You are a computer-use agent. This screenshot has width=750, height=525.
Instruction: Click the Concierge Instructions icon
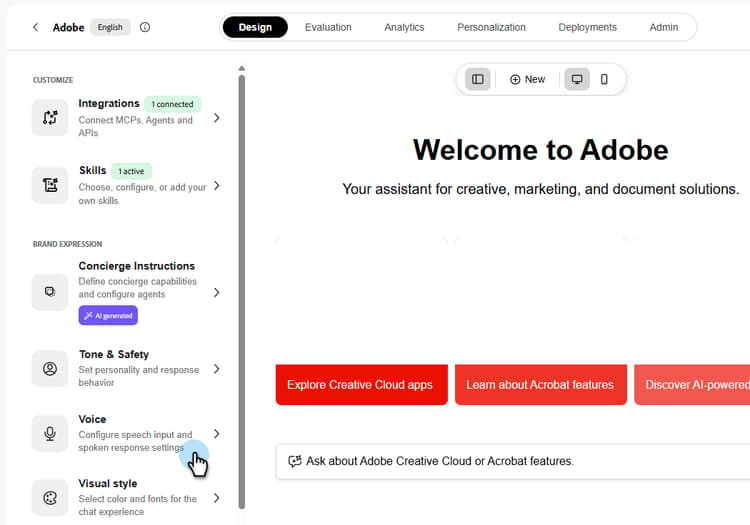(x=50, y=292)
